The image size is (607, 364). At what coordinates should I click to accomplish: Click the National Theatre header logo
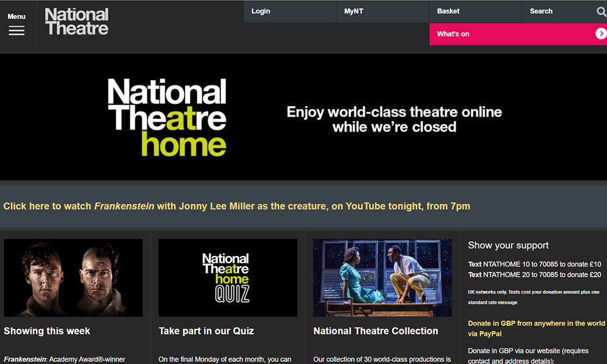(x=76, y=22)
